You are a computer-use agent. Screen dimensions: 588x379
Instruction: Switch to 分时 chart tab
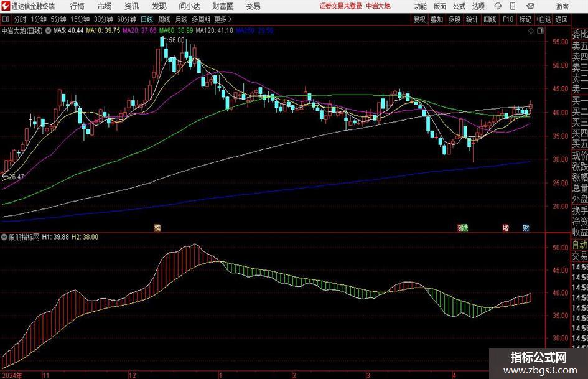click(21, 19)
